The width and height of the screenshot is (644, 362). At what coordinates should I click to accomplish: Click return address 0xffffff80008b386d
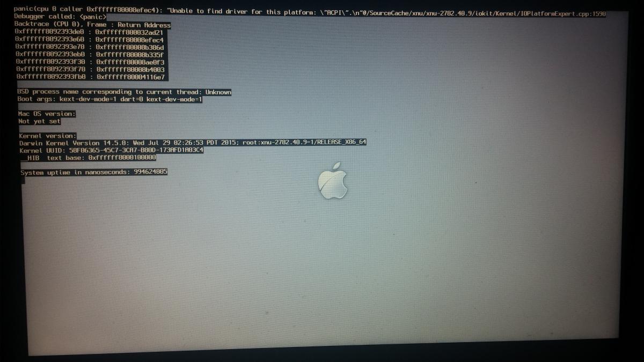coord(129,47)
